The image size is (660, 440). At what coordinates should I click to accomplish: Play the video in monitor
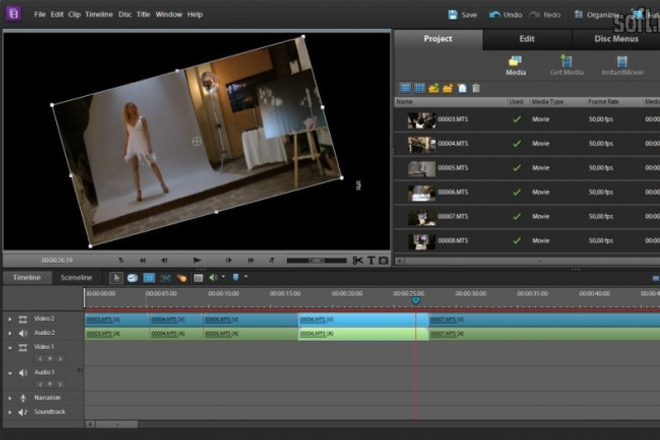click(x=197, y=260)
